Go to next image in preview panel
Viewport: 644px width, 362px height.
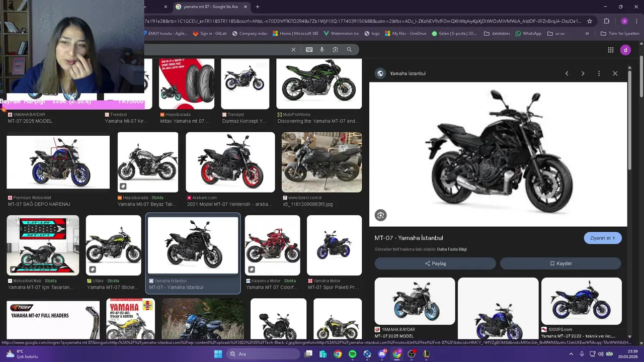point(583,73)
